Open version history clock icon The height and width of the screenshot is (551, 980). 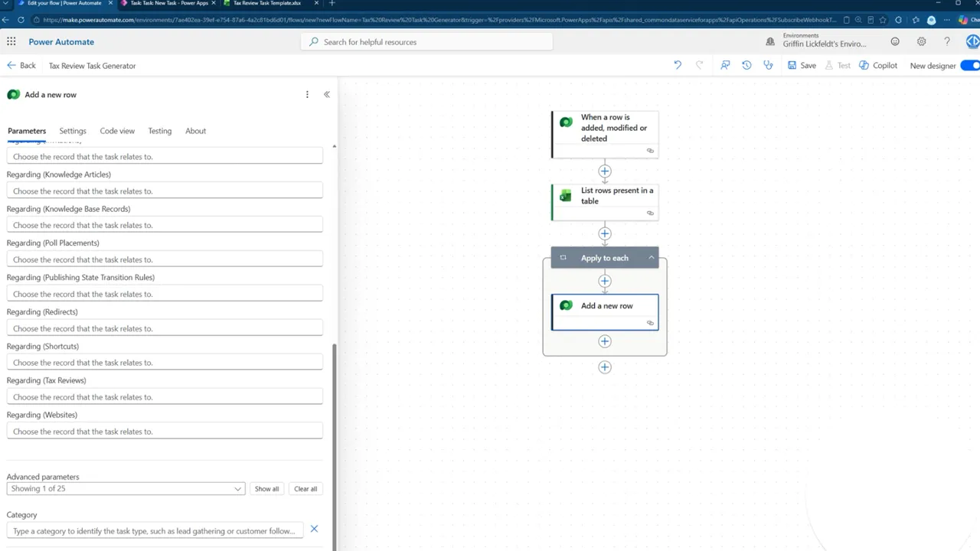746,65
